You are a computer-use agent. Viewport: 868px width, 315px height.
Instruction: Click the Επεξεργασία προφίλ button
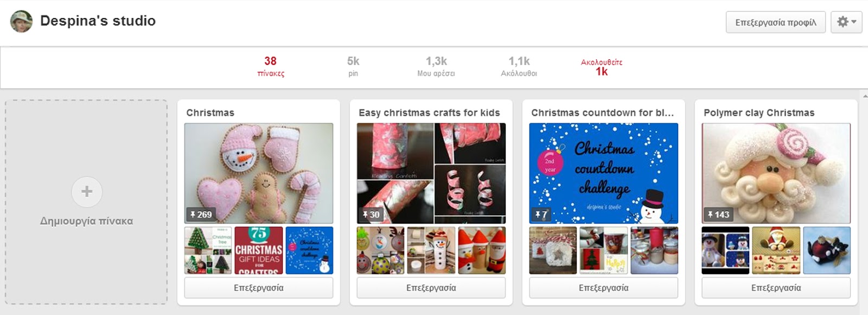click(x=775, y=22)
